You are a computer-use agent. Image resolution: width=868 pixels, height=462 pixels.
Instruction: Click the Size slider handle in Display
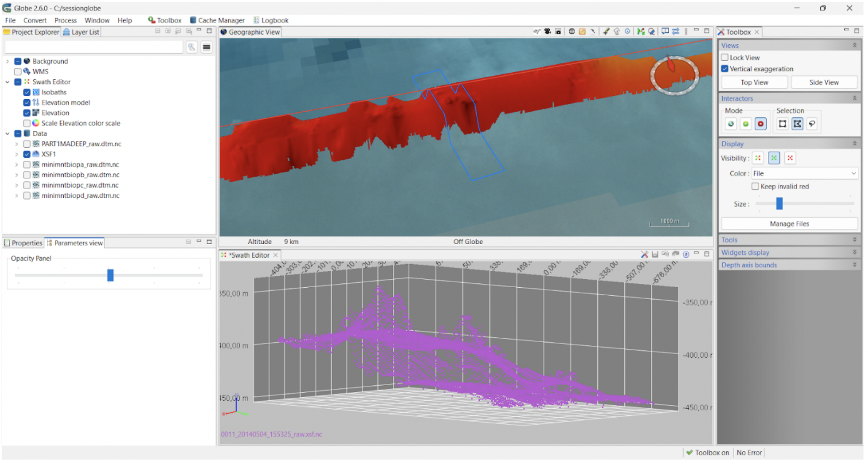pos(779,204)
